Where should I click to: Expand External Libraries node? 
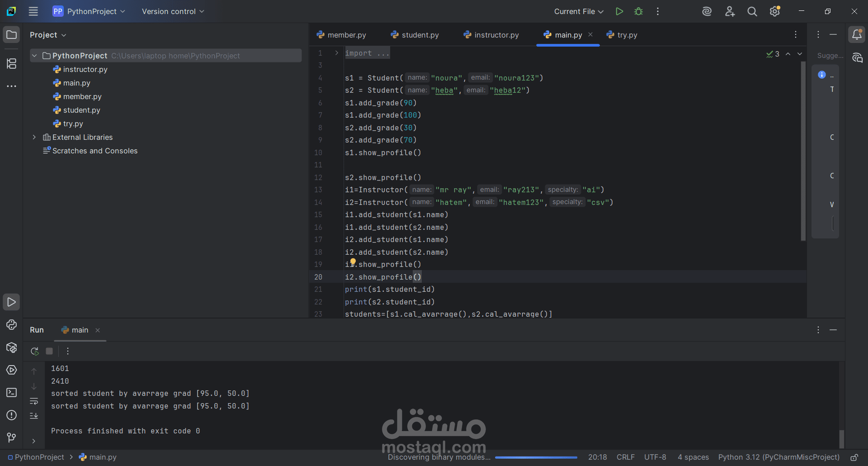(34, 137)
